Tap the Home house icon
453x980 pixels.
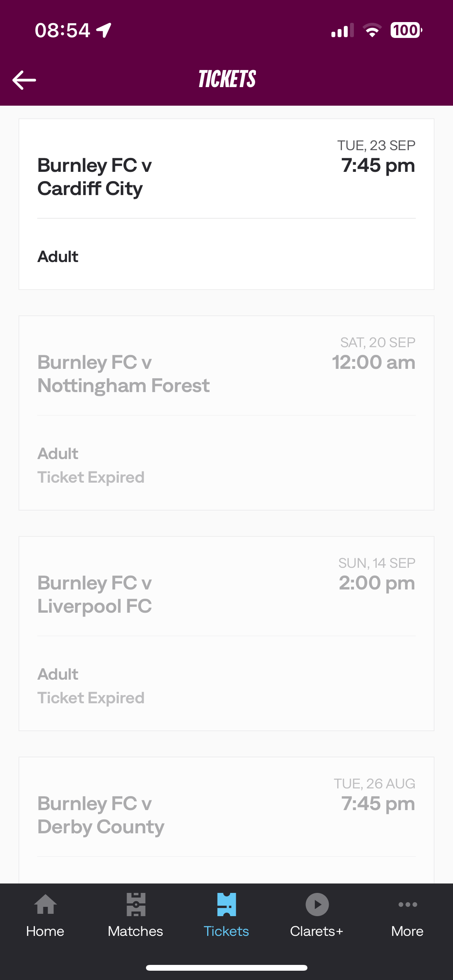coord(45,905)
